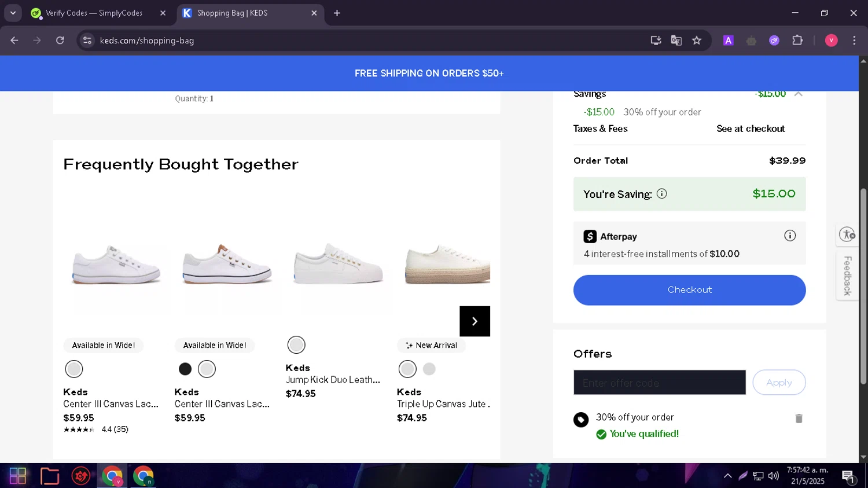Screen dimensions: 868x488
Task: Open the Chrome extensions puzzle icon
Action: (x=797, y=41)
